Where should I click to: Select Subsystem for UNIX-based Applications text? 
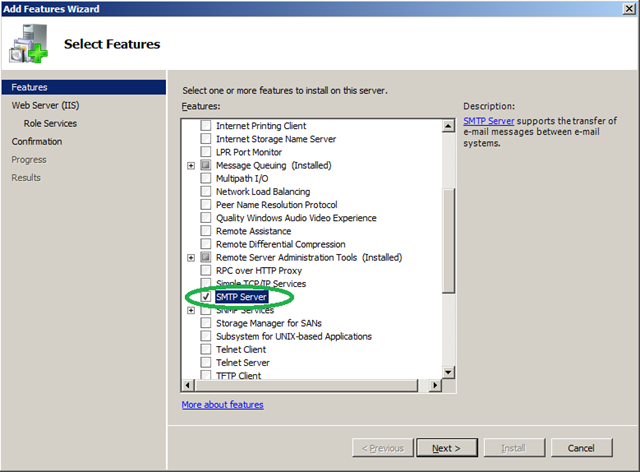coord(293,336)
